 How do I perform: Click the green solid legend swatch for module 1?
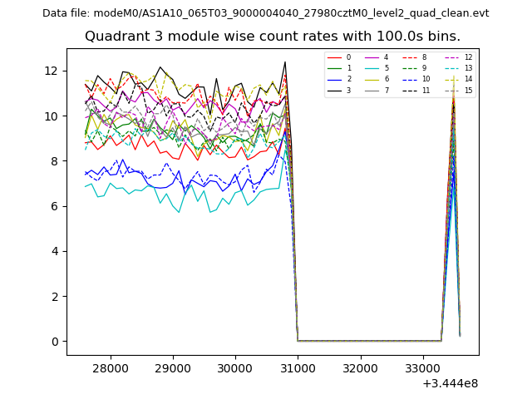coord(336,68)
